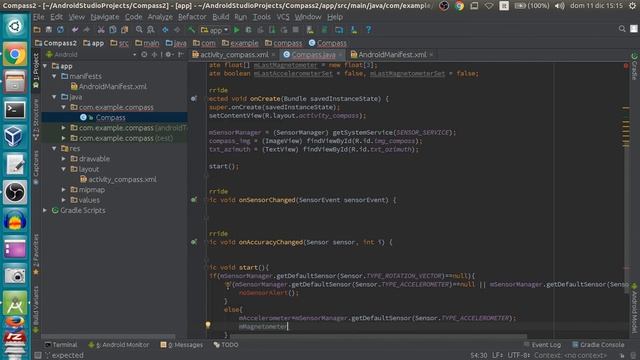The image size is (640, 360).
Task: Switch to activity_compass.xml editor tab
Action: tap(234, 55)
